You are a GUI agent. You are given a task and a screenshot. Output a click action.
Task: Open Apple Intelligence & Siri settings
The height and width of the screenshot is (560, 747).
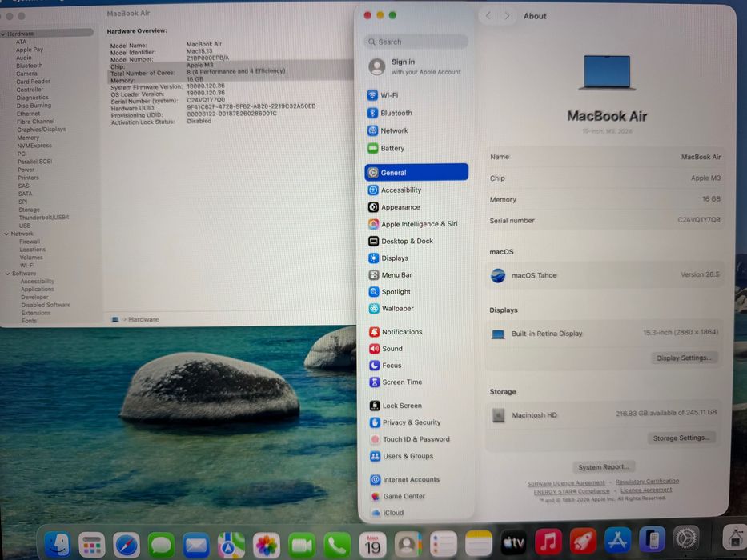point(417,224)
